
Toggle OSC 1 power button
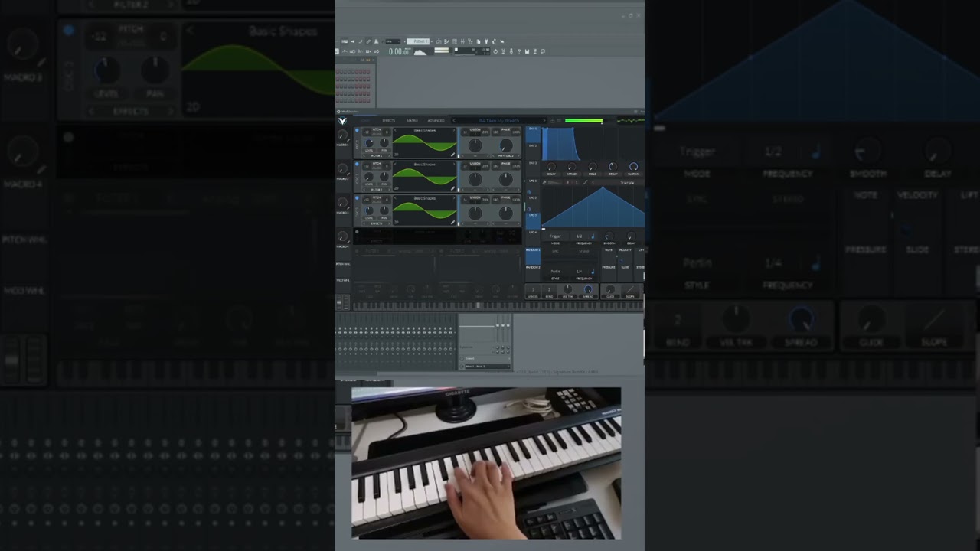pyautogui.click(x=357, y=130)
